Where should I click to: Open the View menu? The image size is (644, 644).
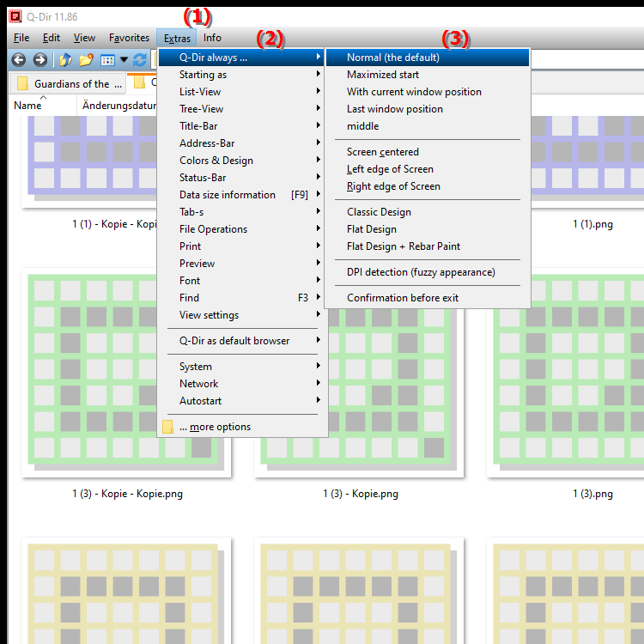pyautogui.click(x=84, y=38)
